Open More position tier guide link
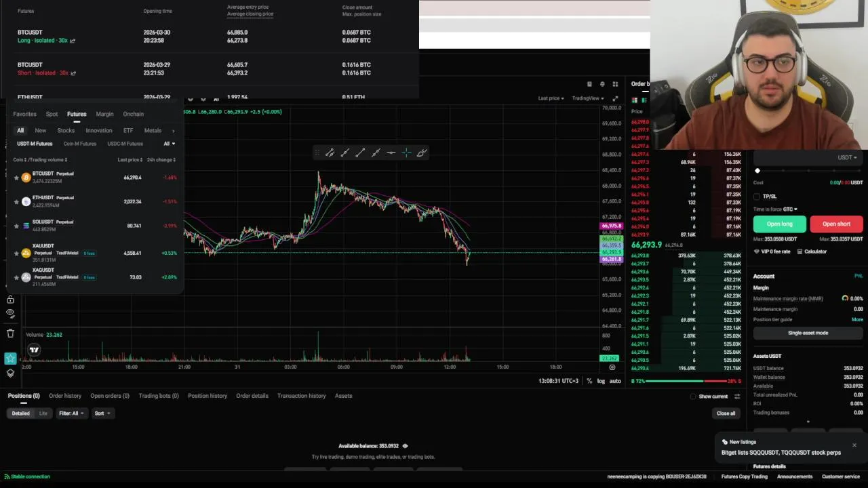868x488 pixels. (857, 319)
